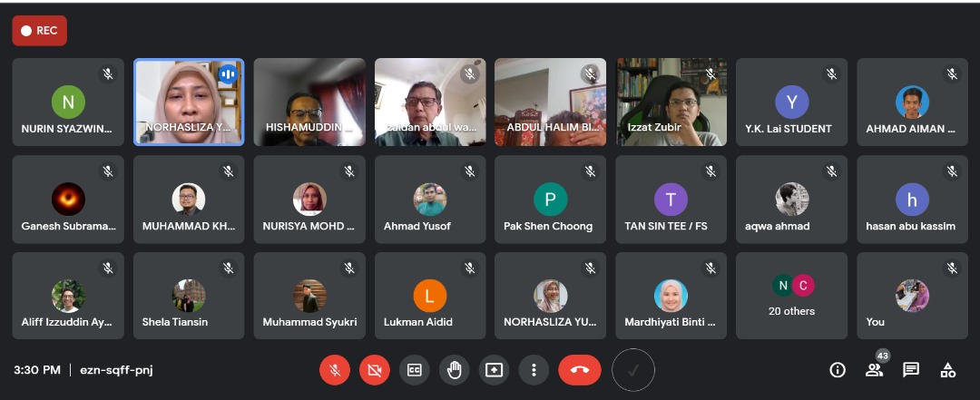
Task: Toggle the microphone mute button
Action: [x=334, y=370]
